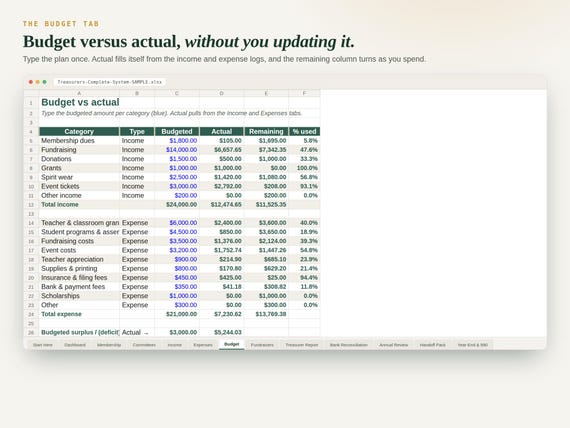570x428 pixels.
Task: Select the Membership dues category cell
Action: point(79,141)
